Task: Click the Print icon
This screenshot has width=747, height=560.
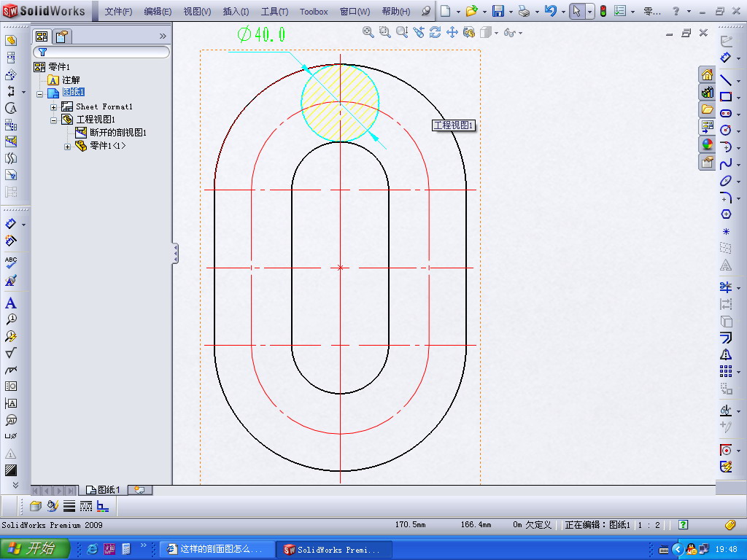Action: coord(524,11)
